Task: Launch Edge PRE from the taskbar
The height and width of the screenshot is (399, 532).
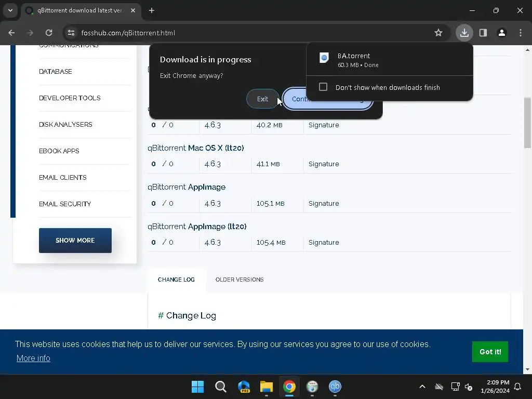Action: [244, 387]
